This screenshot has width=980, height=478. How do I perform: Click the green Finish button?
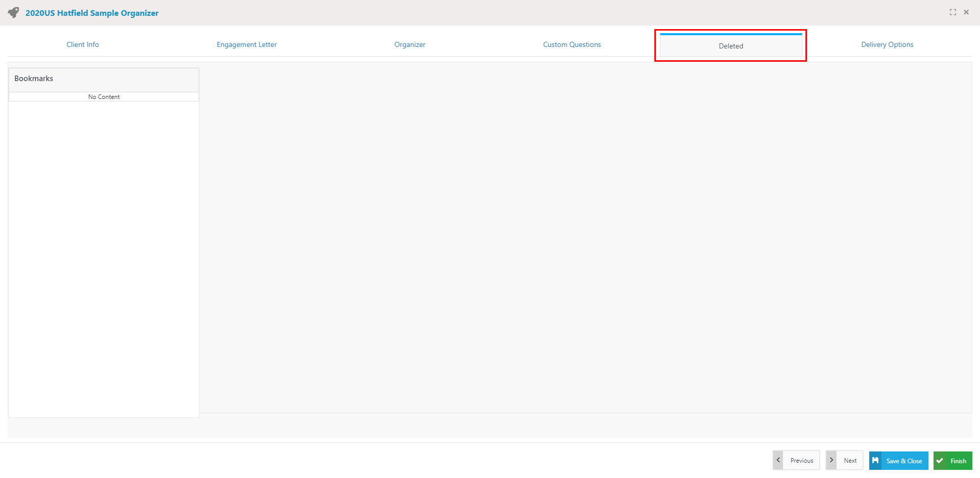coord(953,461)
